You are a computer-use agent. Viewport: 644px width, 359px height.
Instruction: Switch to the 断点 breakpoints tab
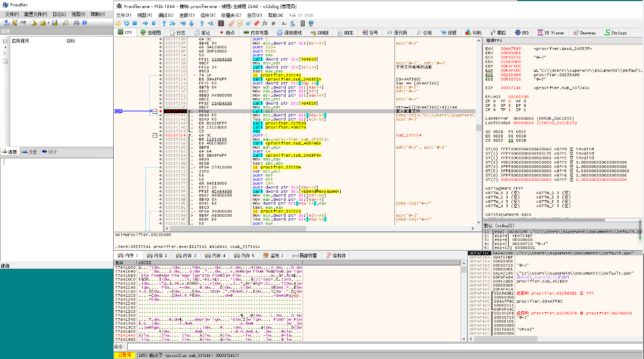coord(228,33)
